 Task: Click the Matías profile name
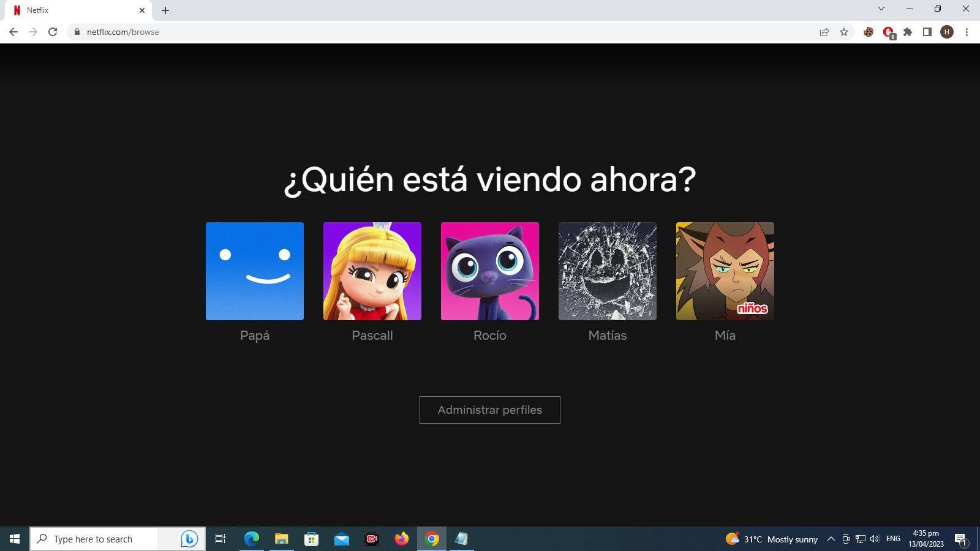[608, 335]
